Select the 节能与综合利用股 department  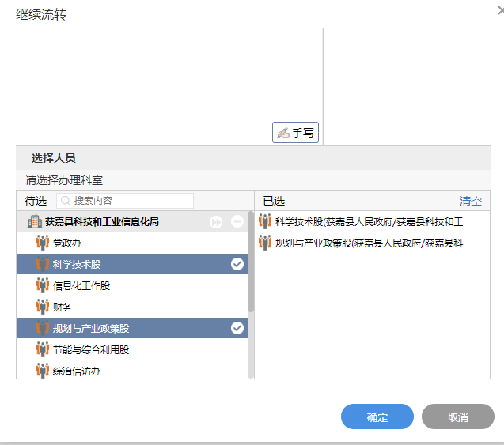[91, 349]
